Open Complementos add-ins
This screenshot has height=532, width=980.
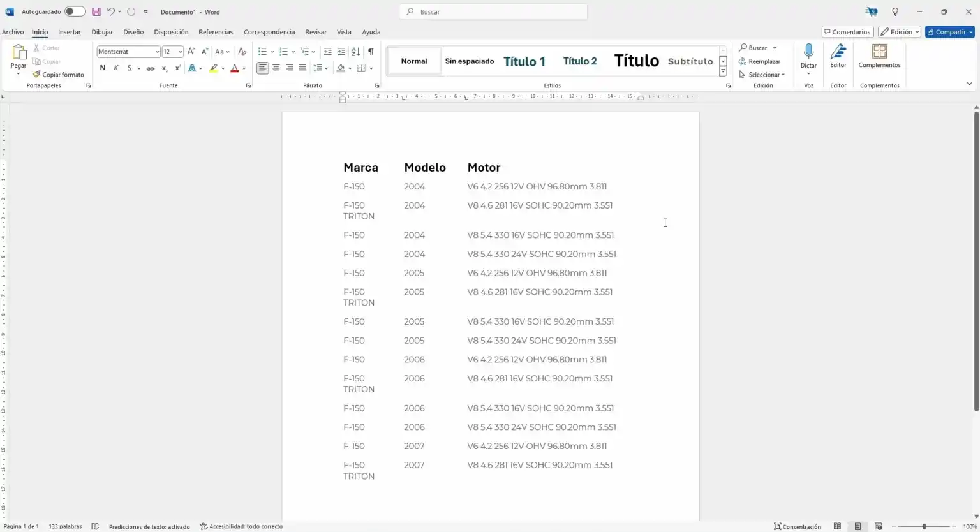click(x=879, y=56)
